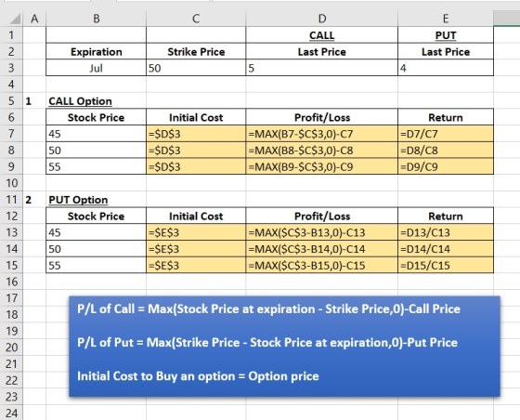Click Return header in row 12
The image size is (520, 420).
pyautogui.click(x=446, y=216)
